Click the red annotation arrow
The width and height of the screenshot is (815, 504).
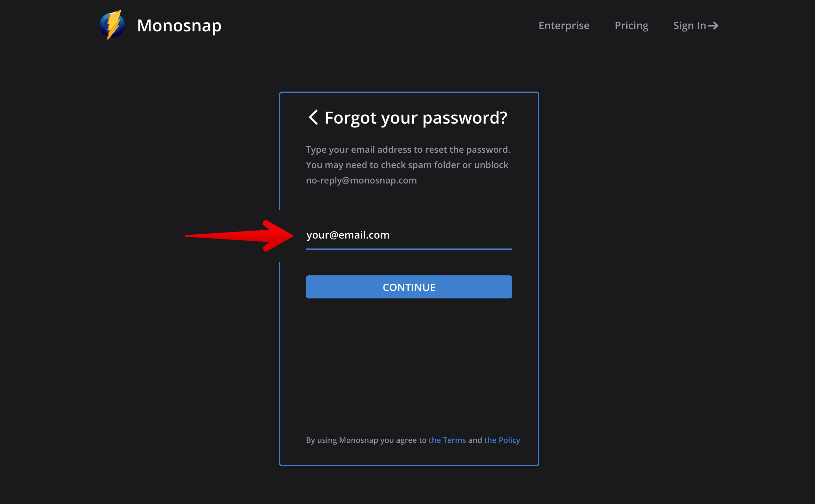point(239,236)
